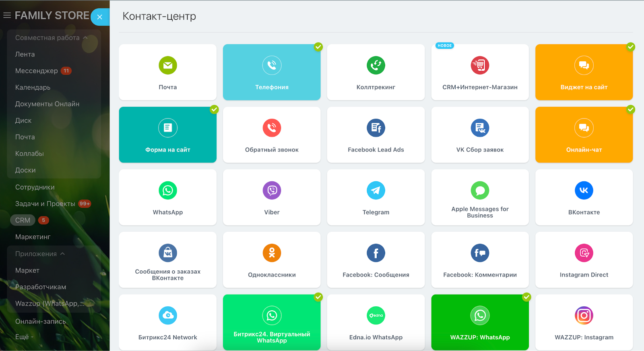Open Почта in the left sidebar
This screenshot has width=644, height=351.
click(x=25, y=137)
